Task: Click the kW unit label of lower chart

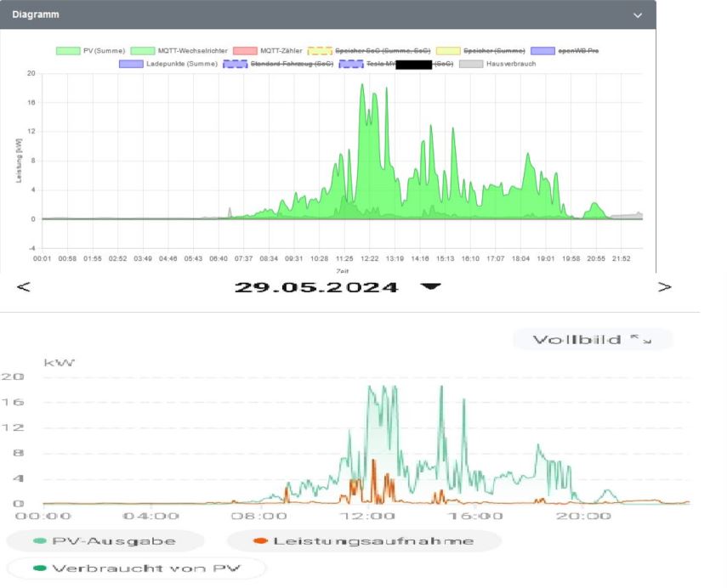Action: (59, 362)
